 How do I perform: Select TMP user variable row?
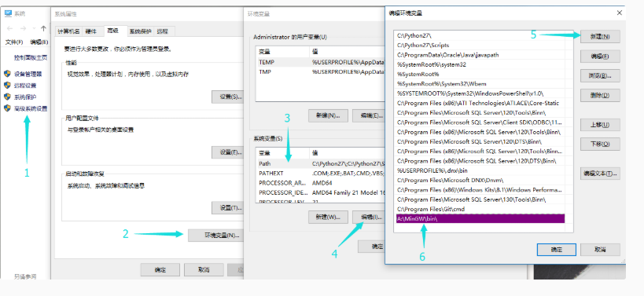[x=320, y=71]
